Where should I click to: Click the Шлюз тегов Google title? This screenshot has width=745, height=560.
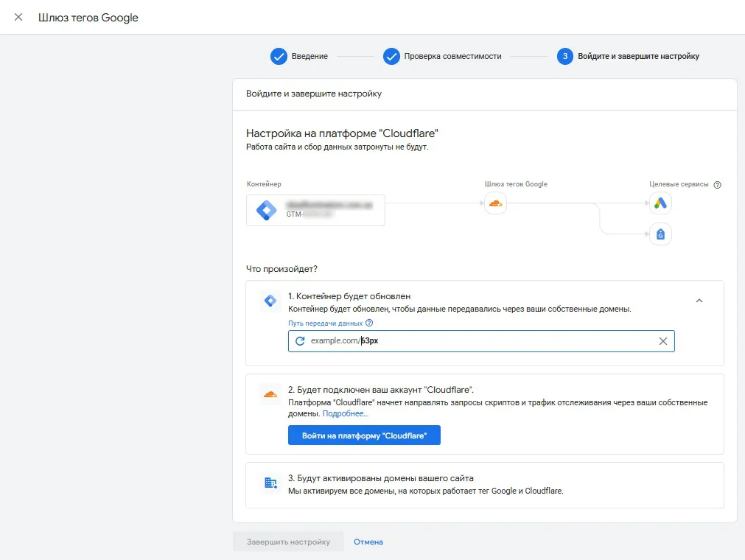(x=88, y=18)
